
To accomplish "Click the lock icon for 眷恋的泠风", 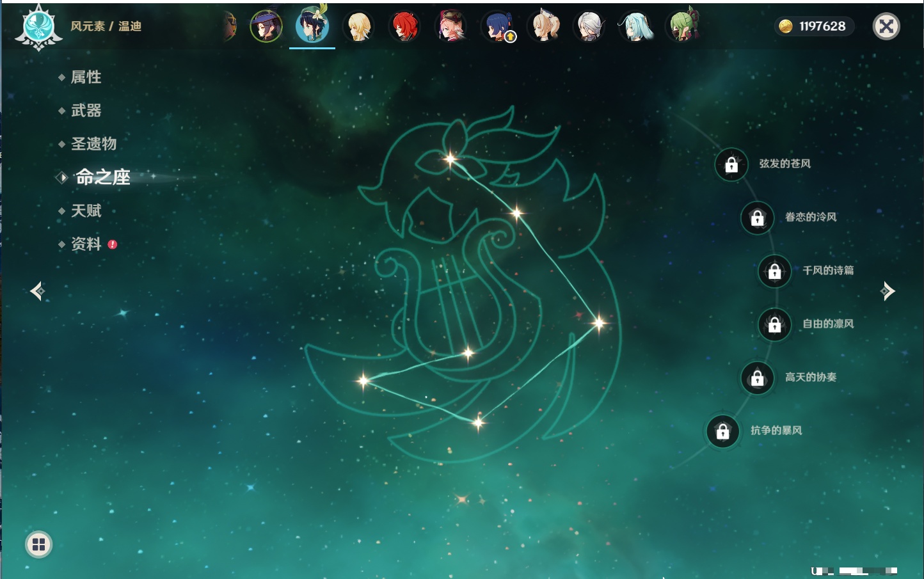I will 758,218.
